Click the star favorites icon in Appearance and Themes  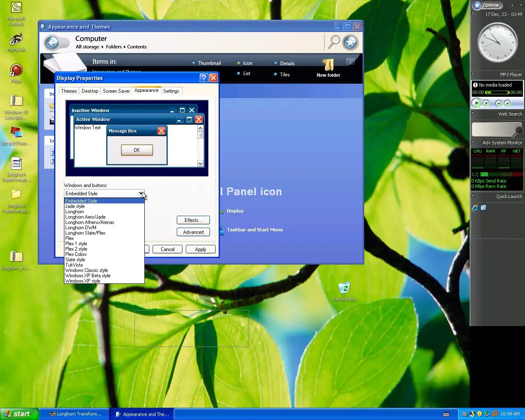[351, 42]
